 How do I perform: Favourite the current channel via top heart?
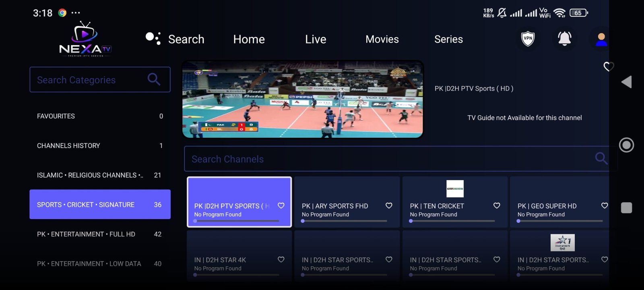click(x=609, y=66)
